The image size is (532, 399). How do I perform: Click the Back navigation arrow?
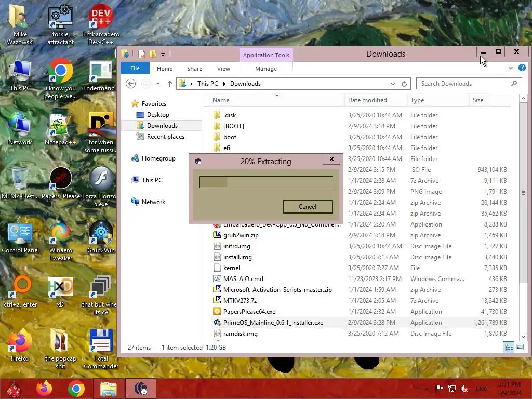click(x=130, y=84)
